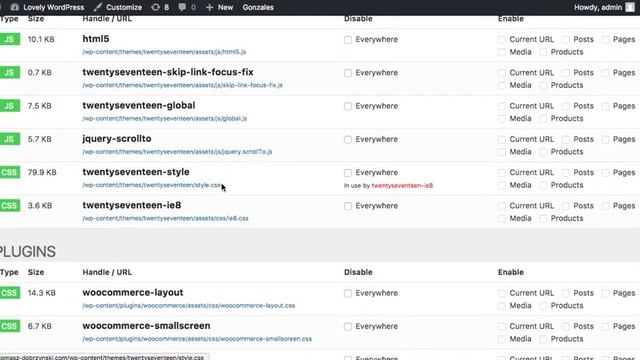Click Disable column header in plugins table
This screenshot has width=640, height=360.
coord(358,272)
